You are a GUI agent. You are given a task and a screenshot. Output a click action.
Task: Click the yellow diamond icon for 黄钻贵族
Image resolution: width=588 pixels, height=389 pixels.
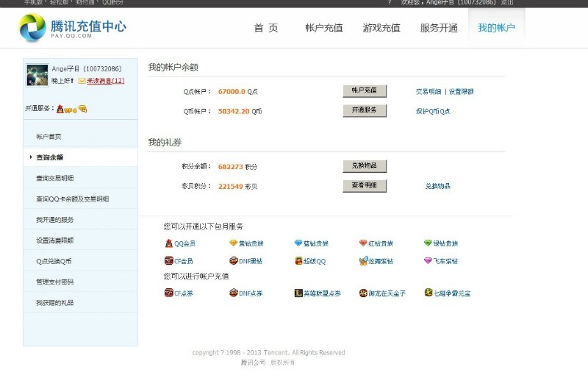[x=233, y=243]
